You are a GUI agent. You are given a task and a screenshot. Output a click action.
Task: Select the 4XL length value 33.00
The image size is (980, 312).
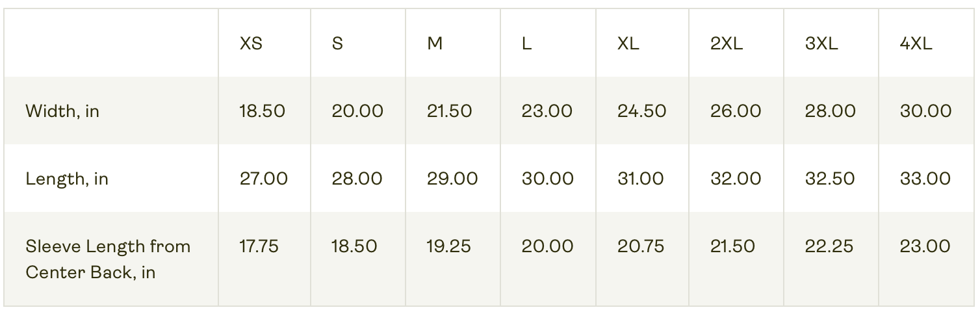[925, 179]
